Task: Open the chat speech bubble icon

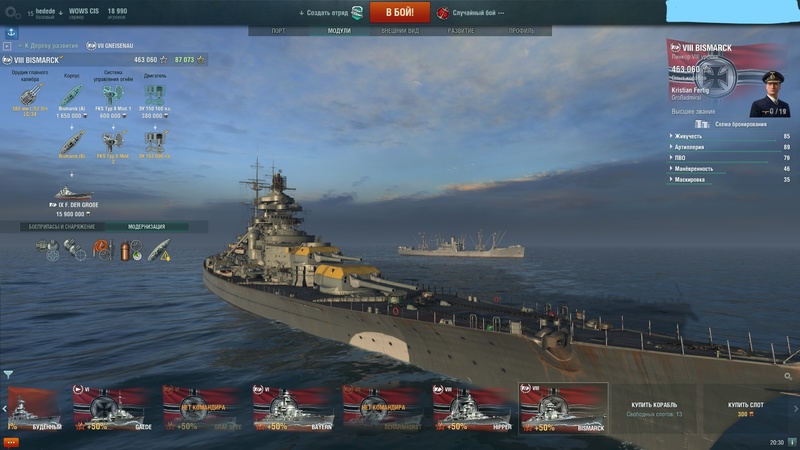Action: 11,442
